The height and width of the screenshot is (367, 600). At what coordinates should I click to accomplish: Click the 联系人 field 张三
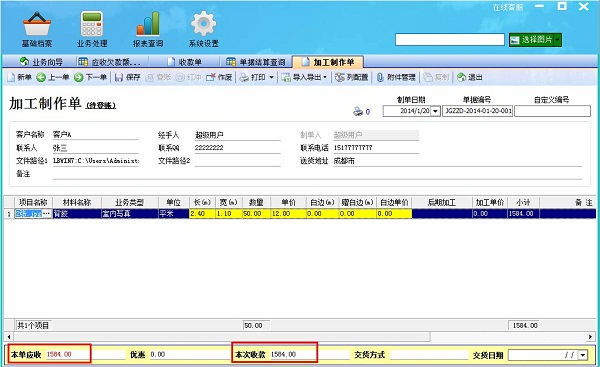pos(96,148)
